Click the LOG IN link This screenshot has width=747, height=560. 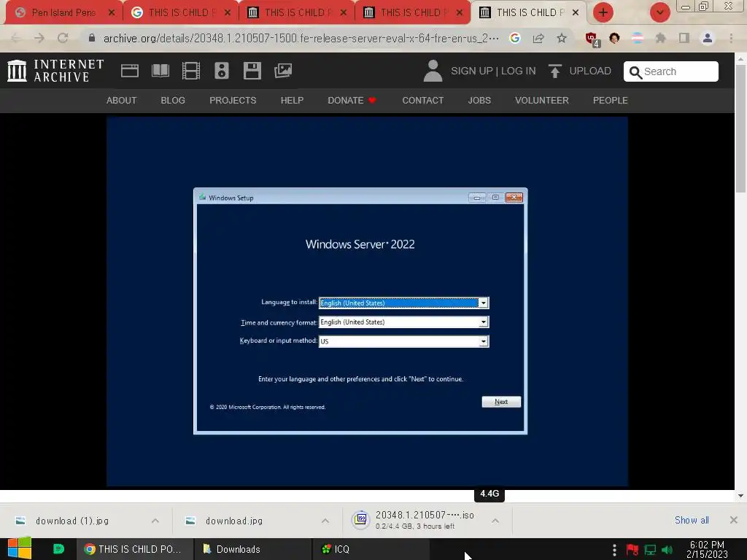pos(519,71)
